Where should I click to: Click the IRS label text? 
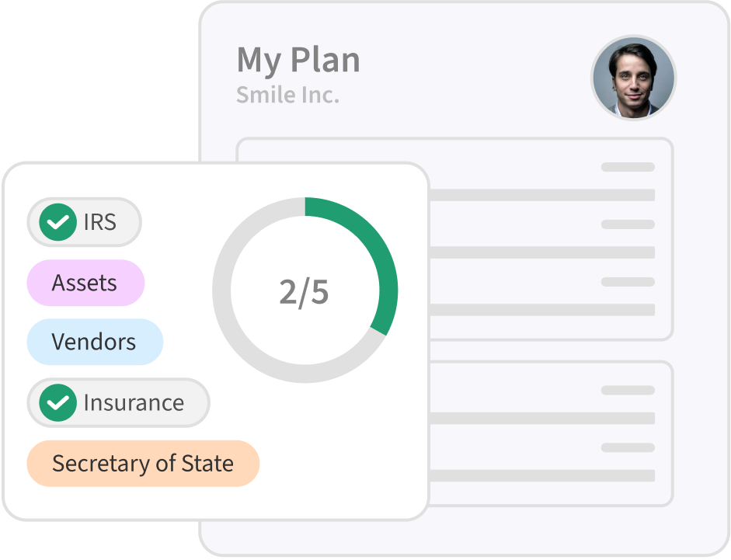[99, 223]
